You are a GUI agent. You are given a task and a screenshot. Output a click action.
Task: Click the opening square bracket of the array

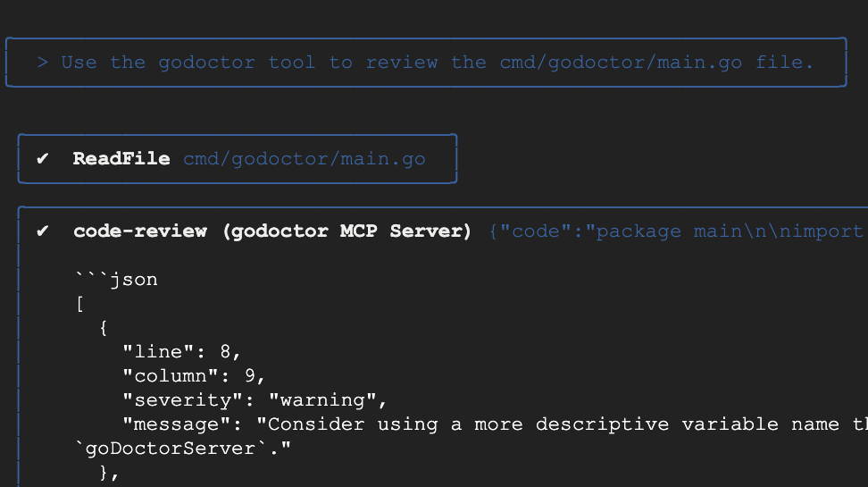click(x=79, y=304)
